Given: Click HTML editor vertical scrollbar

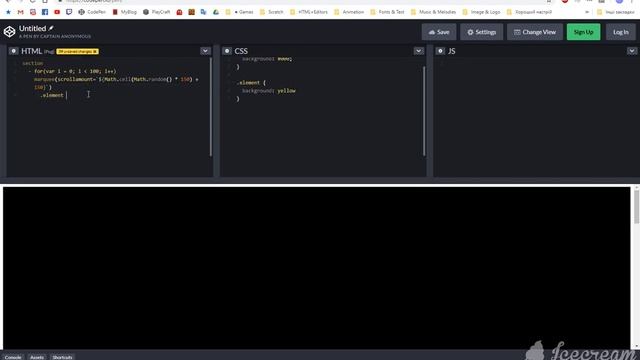Looking at the screenshot, I should (211, 107).
